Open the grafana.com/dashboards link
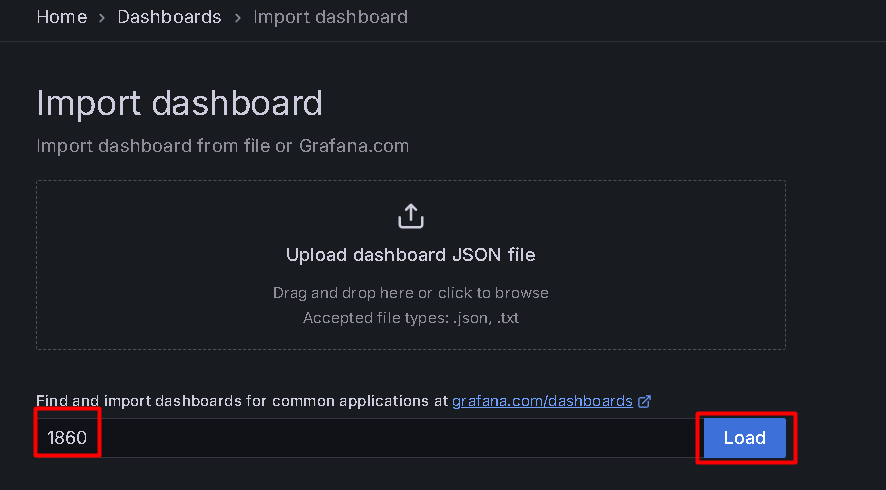The width and height of the screenshot is (886, 490). pos(542,401)
